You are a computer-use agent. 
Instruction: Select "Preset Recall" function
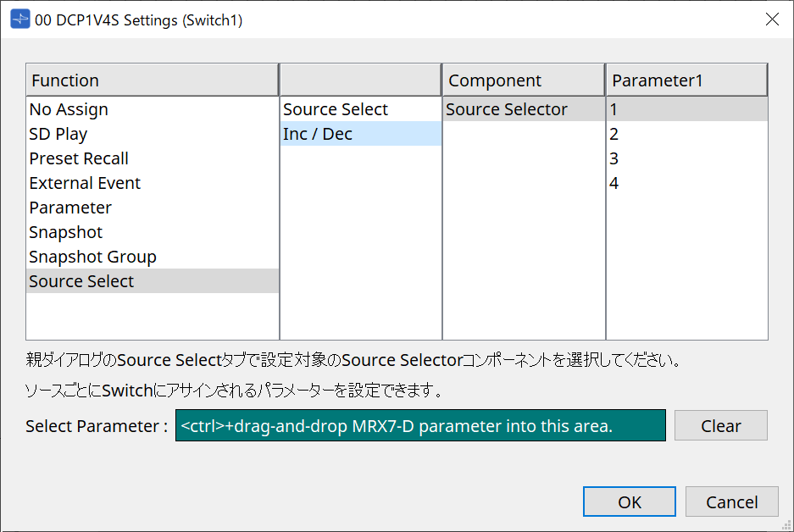click(79, 158)
